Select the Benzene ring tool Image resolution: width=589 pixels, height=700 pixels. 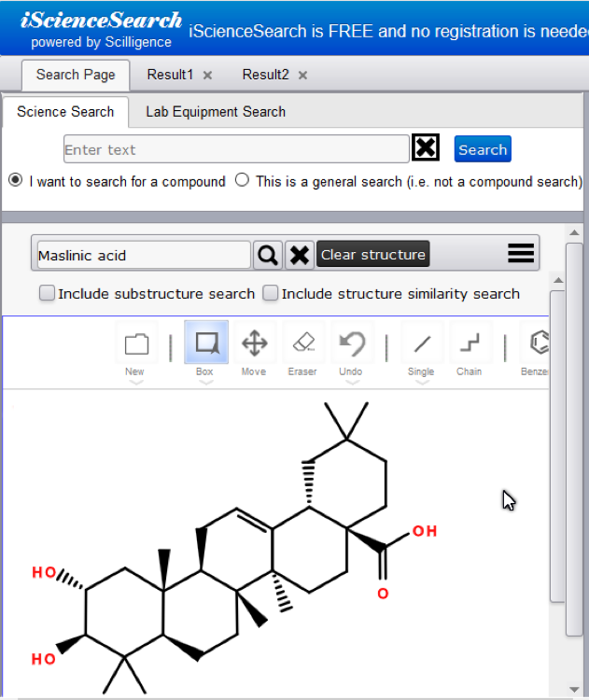point(536,343)
